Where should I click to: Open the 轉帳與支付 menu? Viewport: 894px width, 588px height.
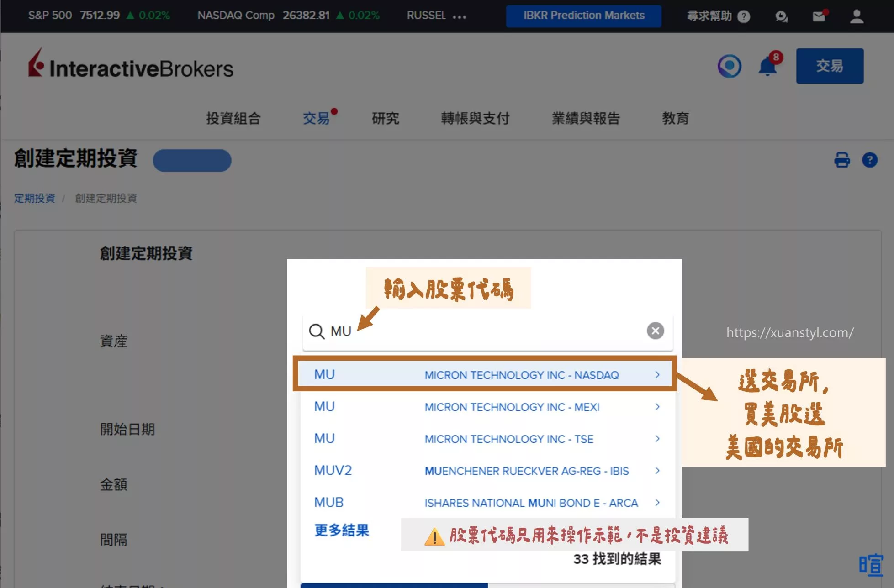click(475, 119)
